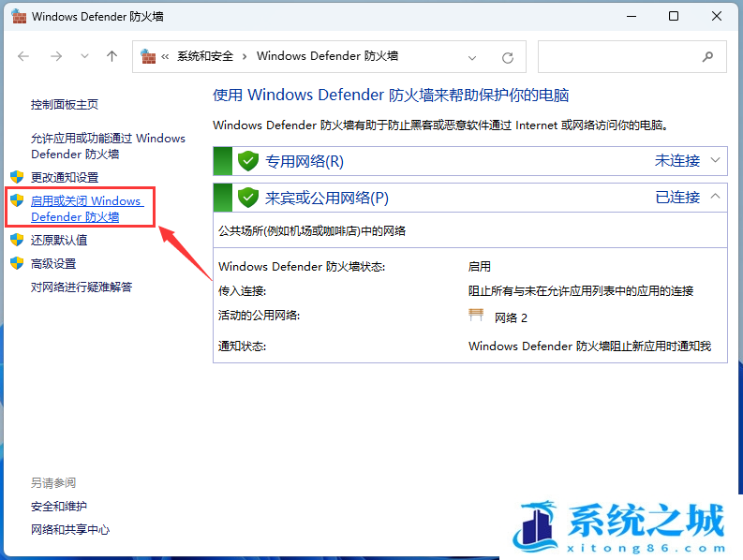This screenshot has width=743, height=560.
Task: Minimize the Windows Defender 防火墙 window
Action: click(x=632, y=16)
